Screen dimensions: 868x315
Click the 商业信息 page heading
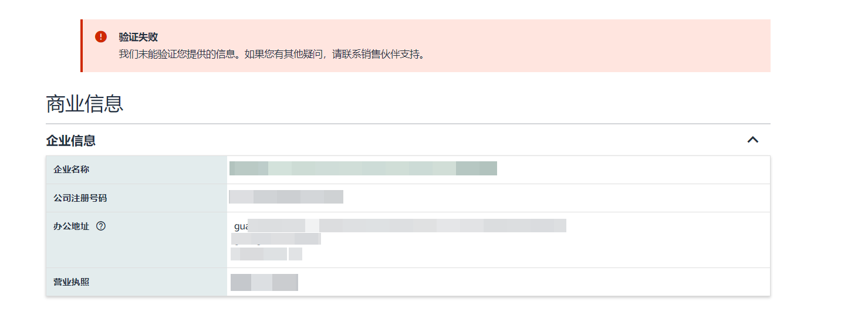pos(85,104)
